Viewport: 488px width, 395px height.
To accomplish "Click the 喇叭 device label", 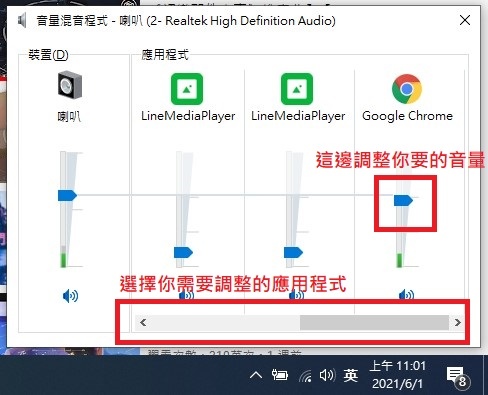I will pos(69,116).
